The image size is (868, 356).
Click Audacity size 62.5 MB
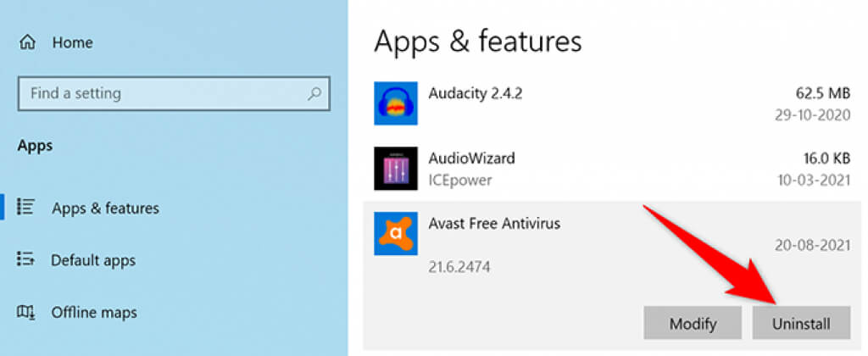822,93
